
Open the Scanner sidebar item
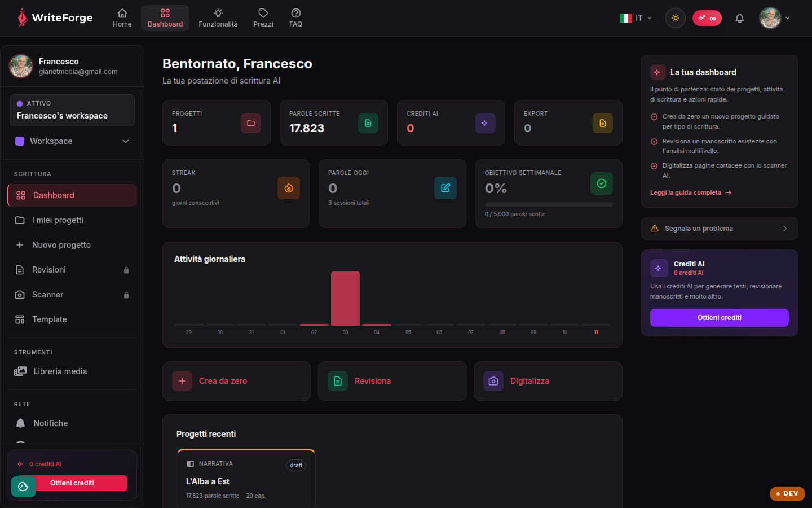[72, 295]
